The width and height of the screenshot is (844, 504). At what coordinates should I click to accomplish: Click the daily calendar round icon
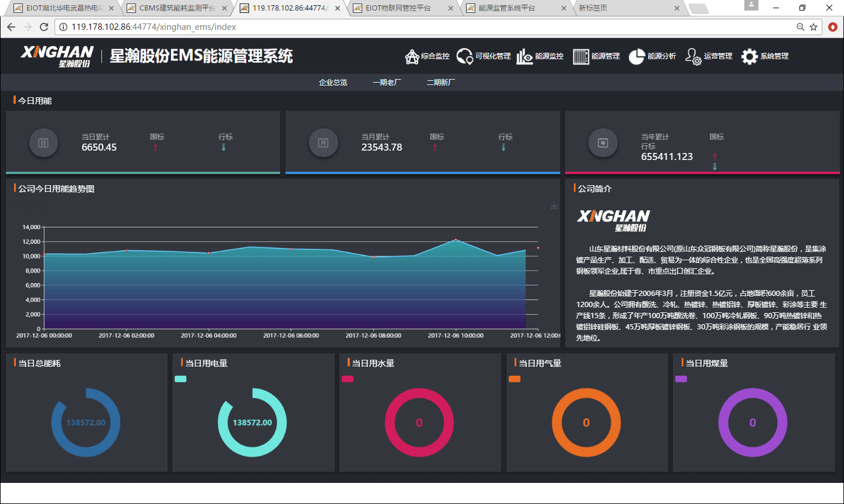43,143
